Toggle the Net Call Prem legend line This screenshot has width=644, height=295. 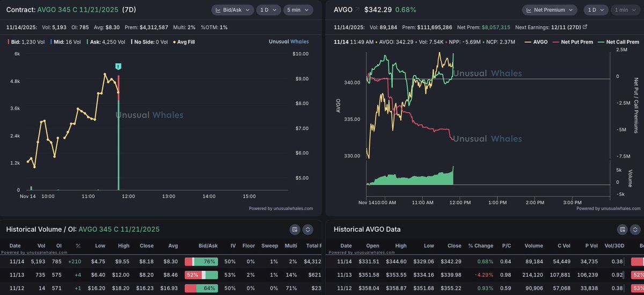(x=618, y=41)
